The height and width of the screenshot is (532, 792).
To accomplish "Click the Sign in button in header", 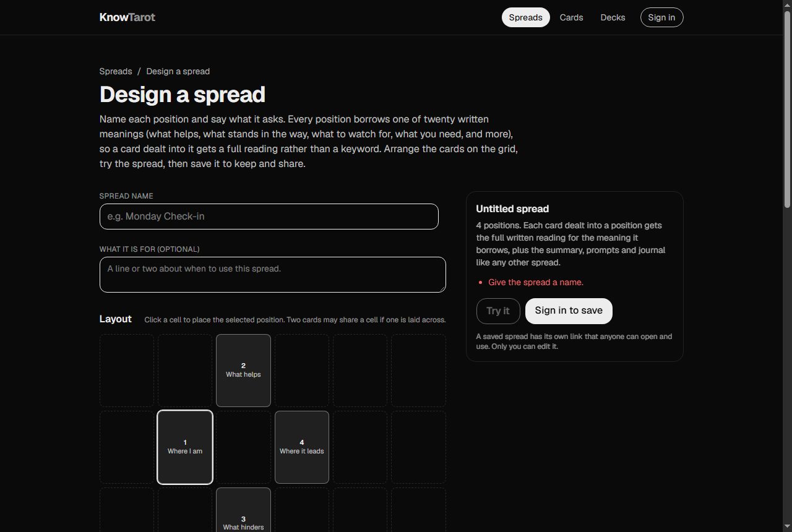I will (x=661, y=17).
